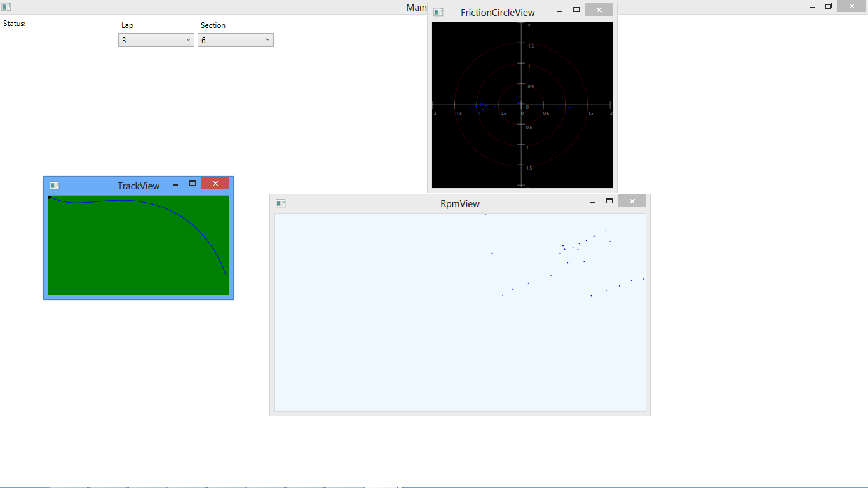Screen dimensions: 868x488
Task: Click the "Main" window title text
Action: click(x=416, y=8)
